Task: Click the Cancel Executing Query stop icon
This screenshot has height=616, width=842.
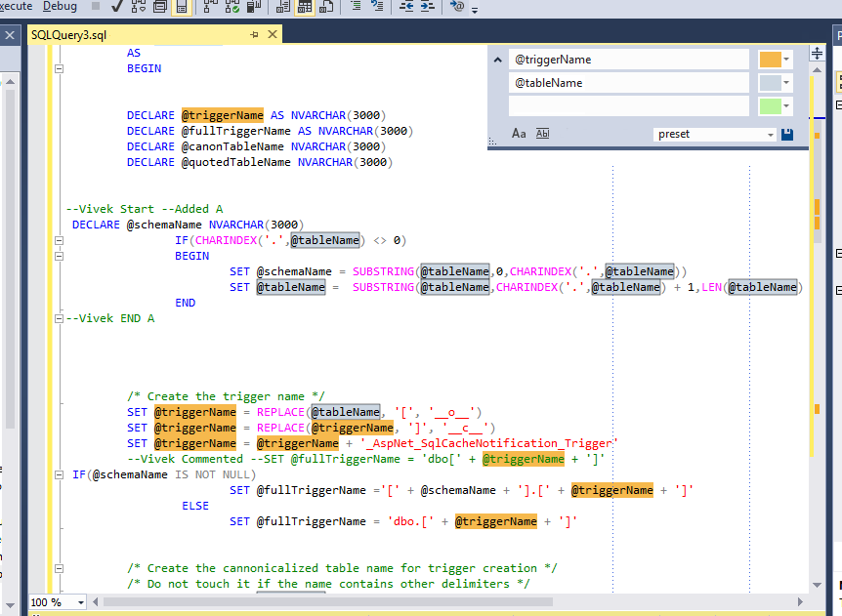Action: pyautogui.click(x=96, y=6)
